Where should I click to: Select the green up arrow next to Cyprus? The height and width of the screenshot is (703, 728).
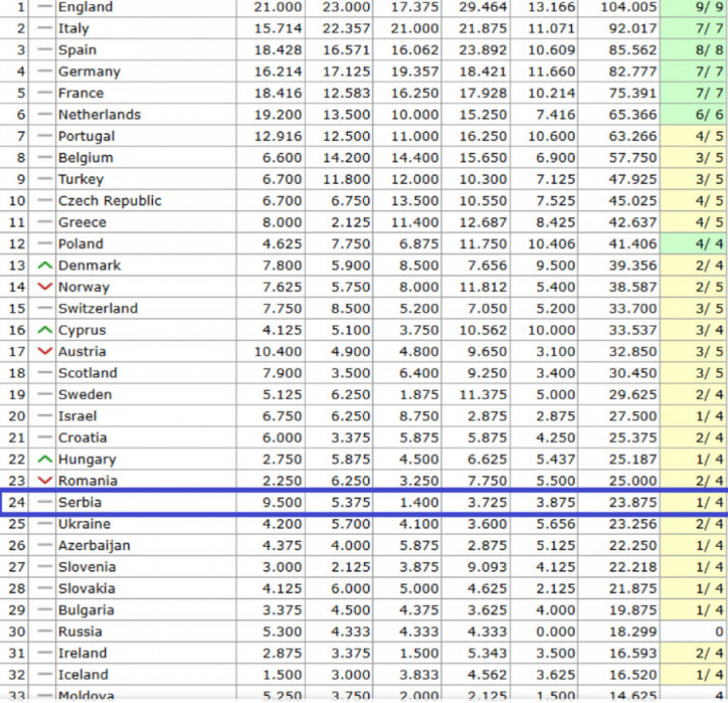(x=45, y=330)
